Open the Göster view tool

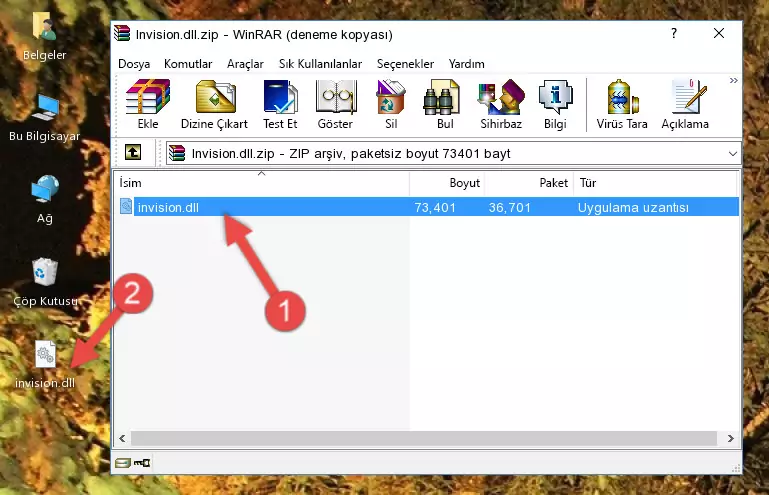point(335,104)
